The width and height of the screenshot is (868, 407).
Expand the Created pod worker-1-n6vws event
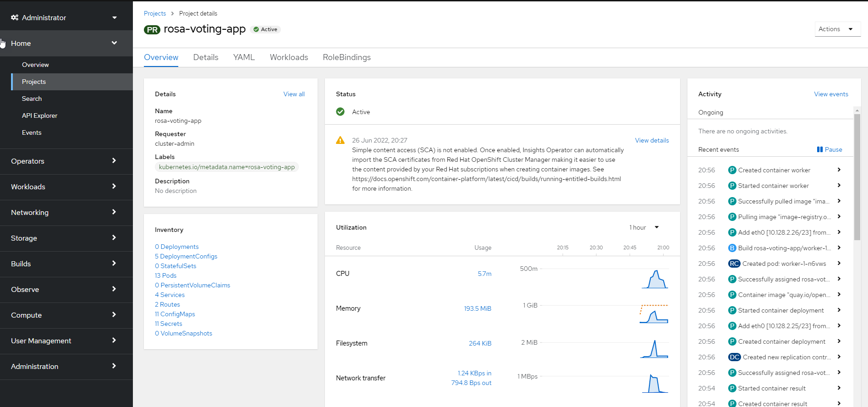pyautogui.click(x=839, y=263)
